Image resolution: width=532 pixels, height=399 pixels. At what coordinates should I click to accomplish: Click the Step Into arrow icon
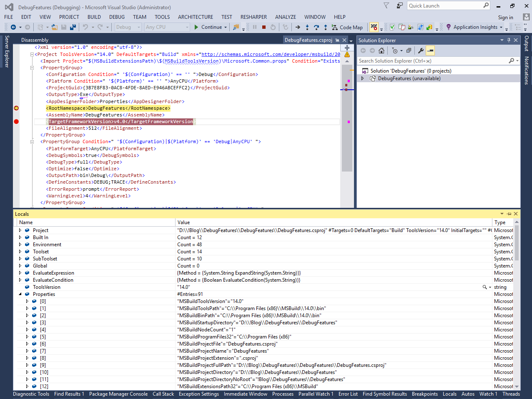click(307, 27)
